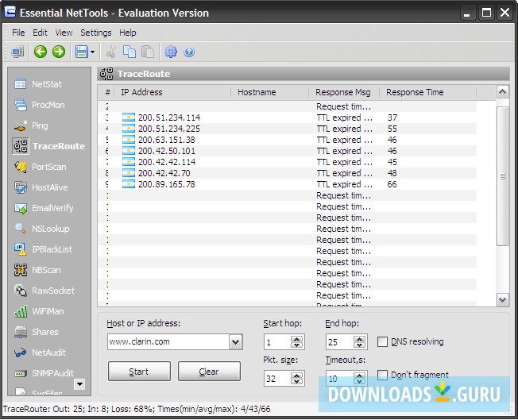Expand sidebar tools list with down arrow
This screenshot has height=420, width=518.
click(x=79, y=384)
